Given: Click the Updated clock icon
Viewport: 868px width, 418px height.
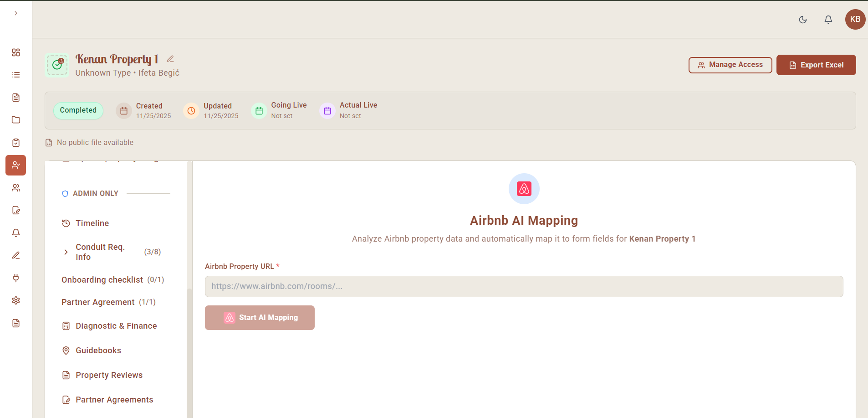Looking at the screenshot, I should 191,111.
